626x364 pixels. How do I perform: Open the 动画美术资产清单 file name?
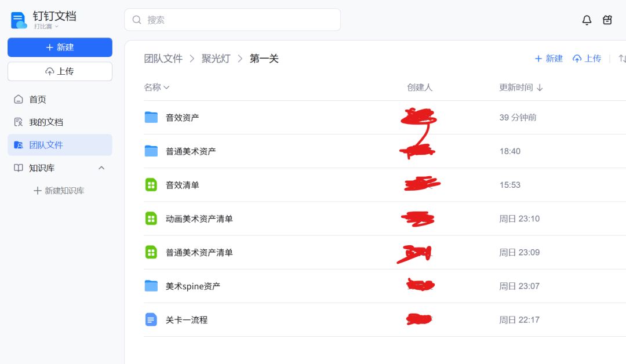click(199, 219)
